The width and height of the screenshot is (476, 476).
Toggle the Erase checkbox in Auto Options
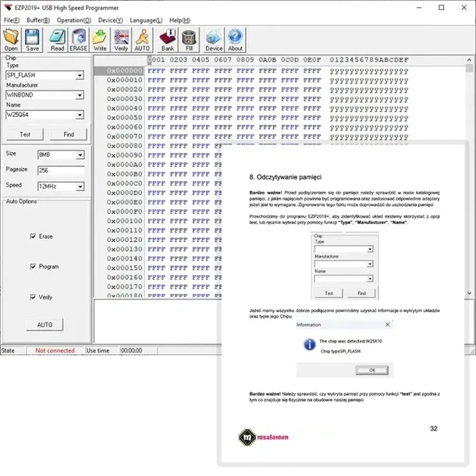[x=32, y=236]
